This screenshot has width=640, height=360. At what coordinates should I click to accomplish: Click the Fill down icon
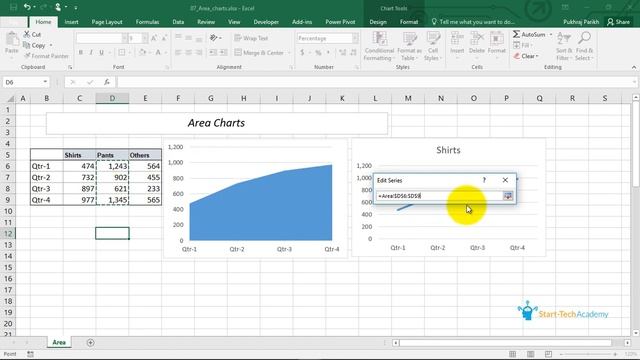[517, 45]
